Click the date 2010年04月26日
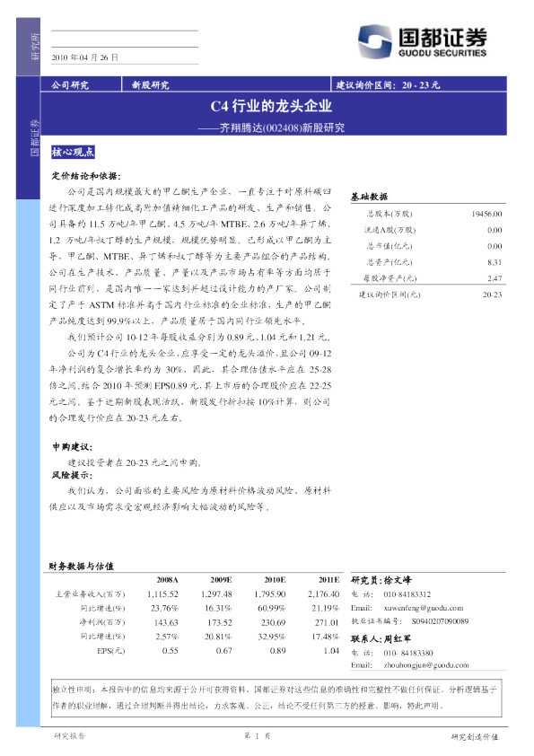This screenshot has height=756, width=534. click(x=85, y=57)
